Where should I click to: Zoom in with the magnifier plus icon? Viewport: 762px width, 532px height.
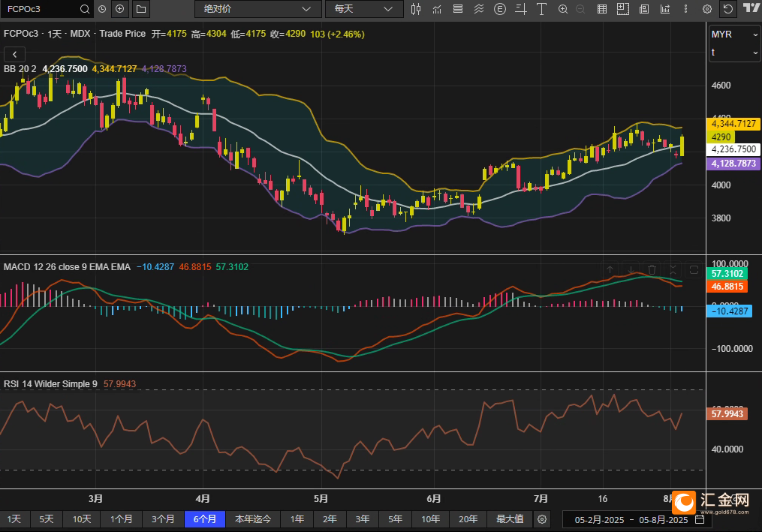[x=562, y=9]
